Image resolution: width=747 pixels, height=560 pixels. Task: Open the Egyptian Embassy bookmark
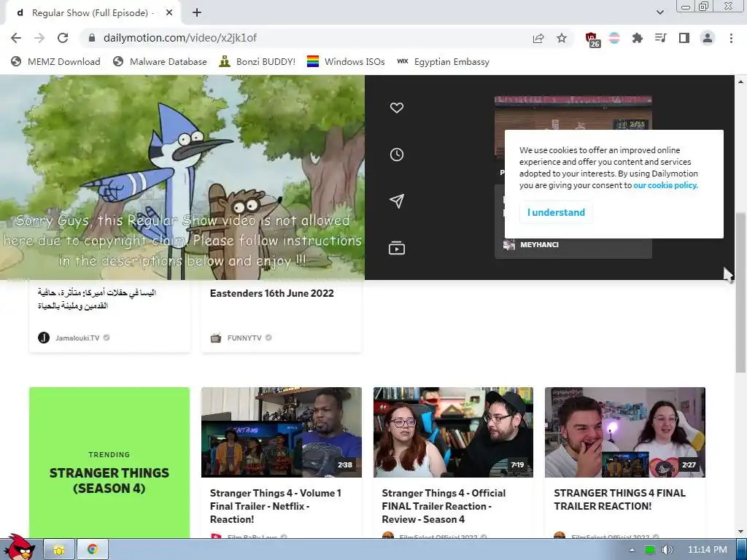(443, 62)
